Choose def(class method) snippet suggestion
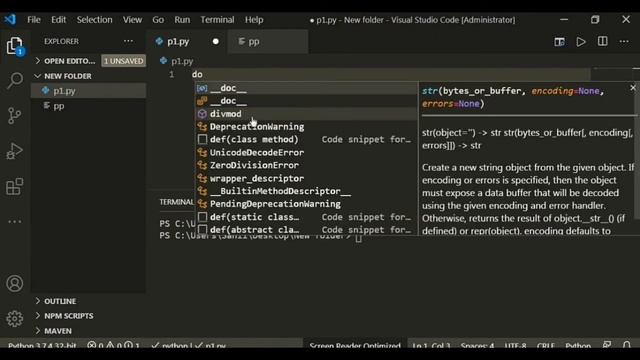 pos(306,140)
